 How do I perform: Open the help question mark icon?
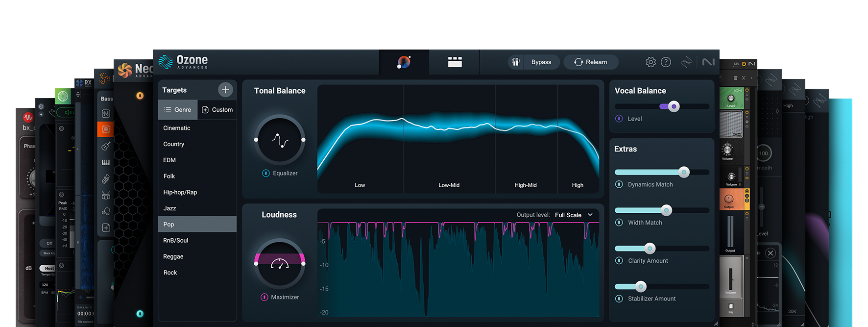pos(666,62)
